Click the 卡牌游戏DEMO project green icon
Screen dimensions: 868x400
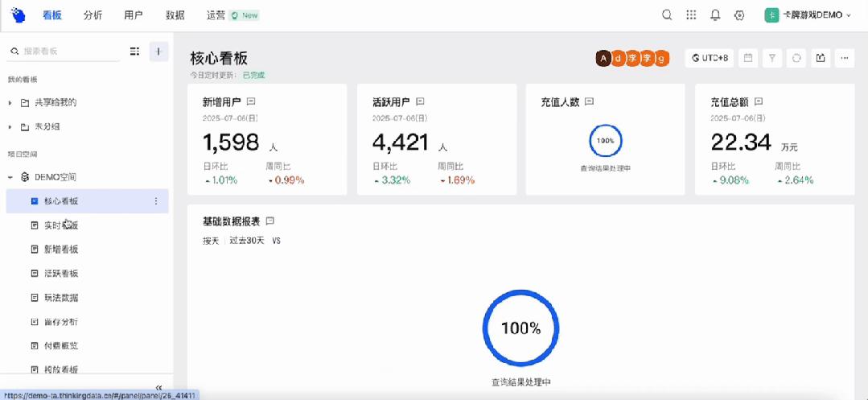pyautogui.click(x=772, y=15)
